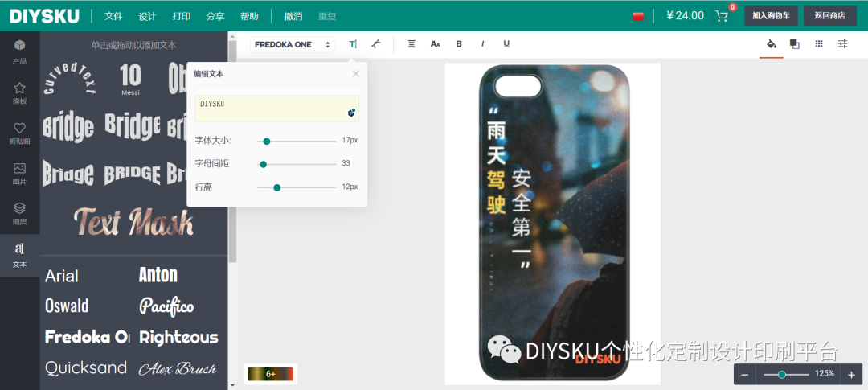
Task: Choose the Oswald font
Action: (67, 306)
